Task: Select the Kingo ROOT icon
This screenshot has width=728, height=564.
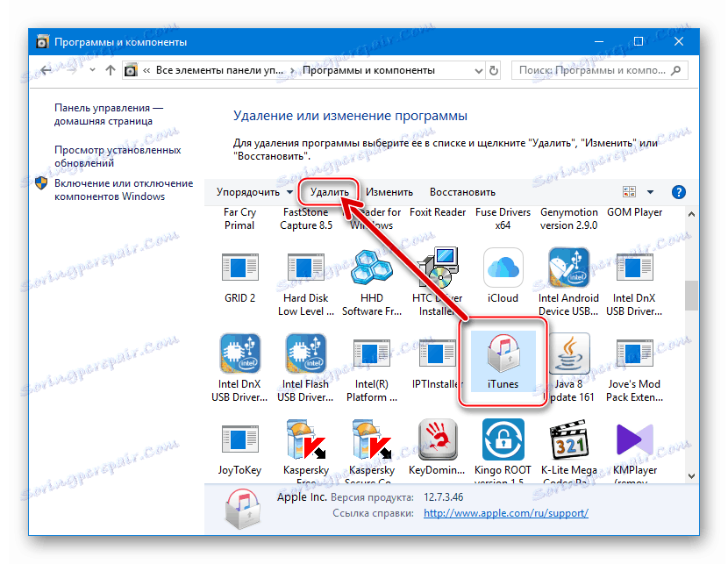Action: point(503,439)
